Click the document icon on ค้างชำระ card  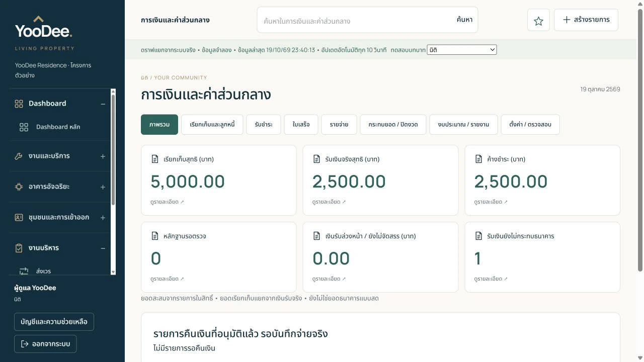point(479,159)
